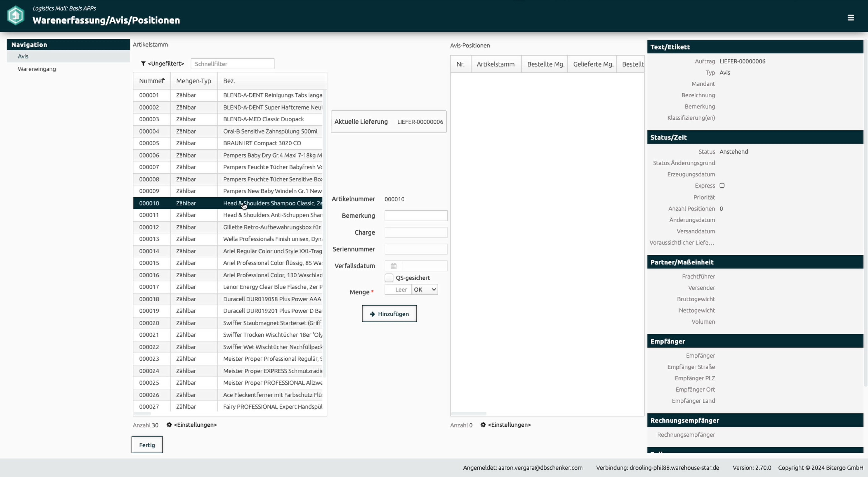Click the Fertig button
Viewport: 868px width, 477px height.
pos(147,445)
